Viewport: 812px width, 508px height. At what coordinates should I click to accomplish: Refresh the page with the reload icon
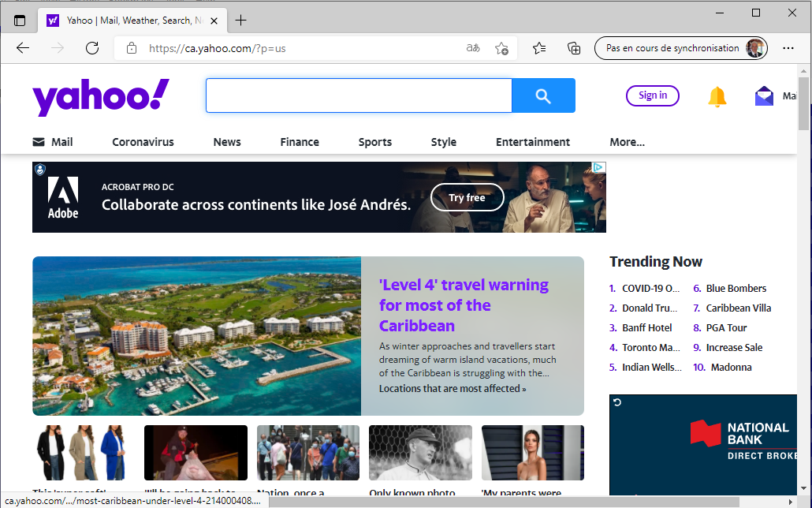tap(92, 48)
